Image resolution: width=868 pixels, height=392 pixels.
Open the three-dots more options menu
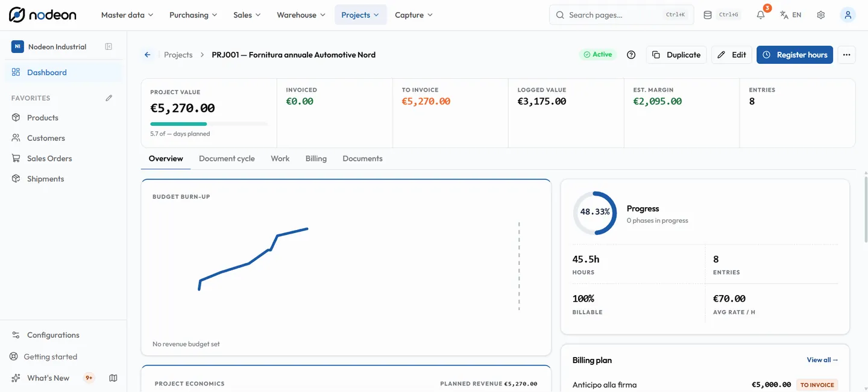pyautogui.click(x=847, y=55)
